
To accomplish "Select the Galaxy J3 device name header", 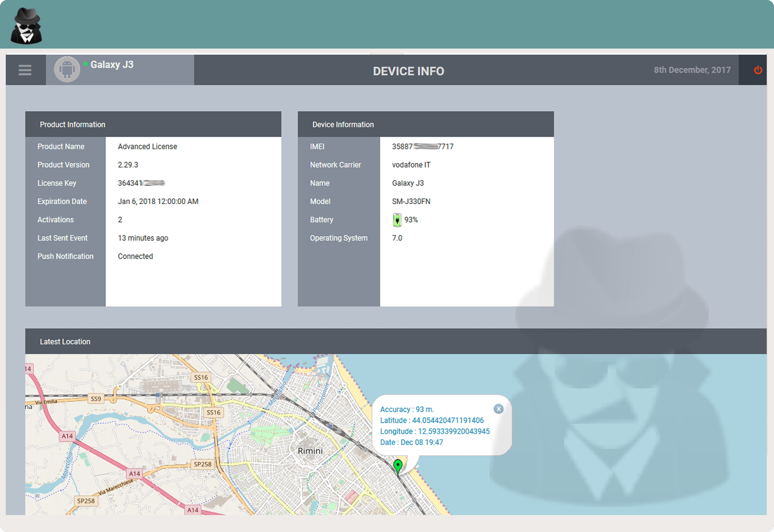I will click(112, 64).
